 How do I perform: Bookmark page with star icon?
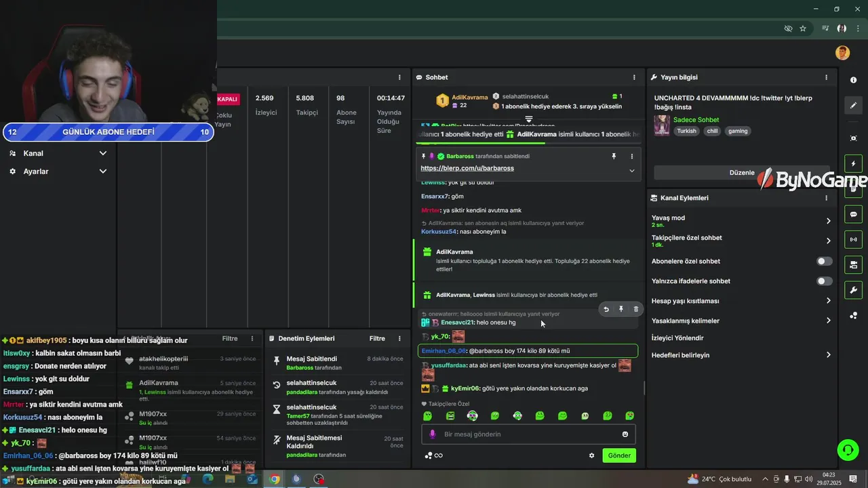pyautogui.click(x=803, y=28)
